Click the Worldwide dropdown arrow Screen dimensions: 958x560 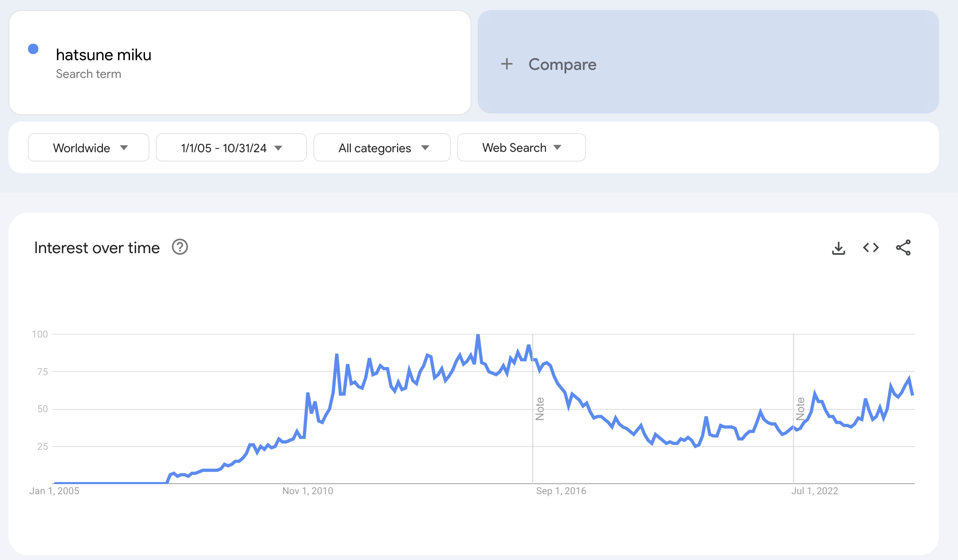pos(124,148)
